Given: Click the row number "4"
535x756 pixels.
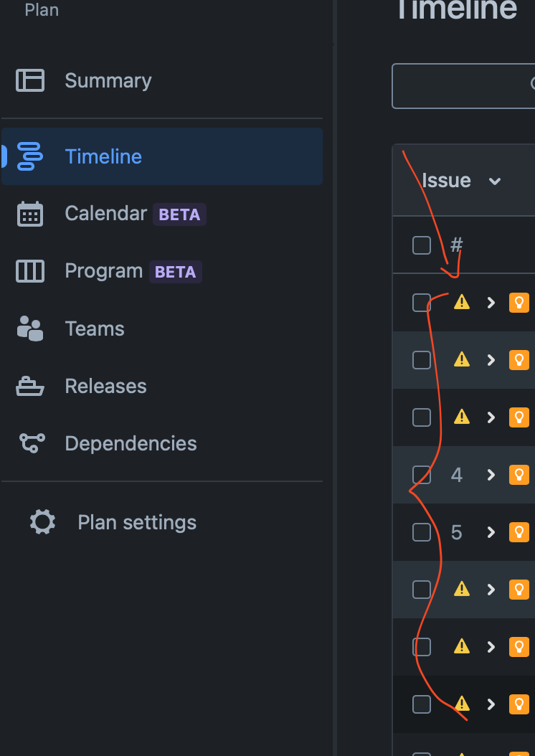Looking at the screenshot, I should tap(456, 475).
